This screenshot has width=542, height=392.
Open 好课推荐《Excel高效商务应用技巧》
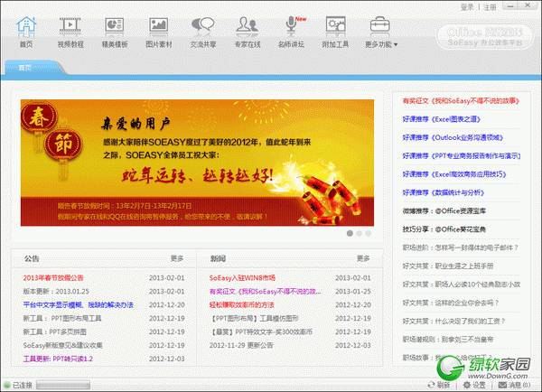[454, 174]
